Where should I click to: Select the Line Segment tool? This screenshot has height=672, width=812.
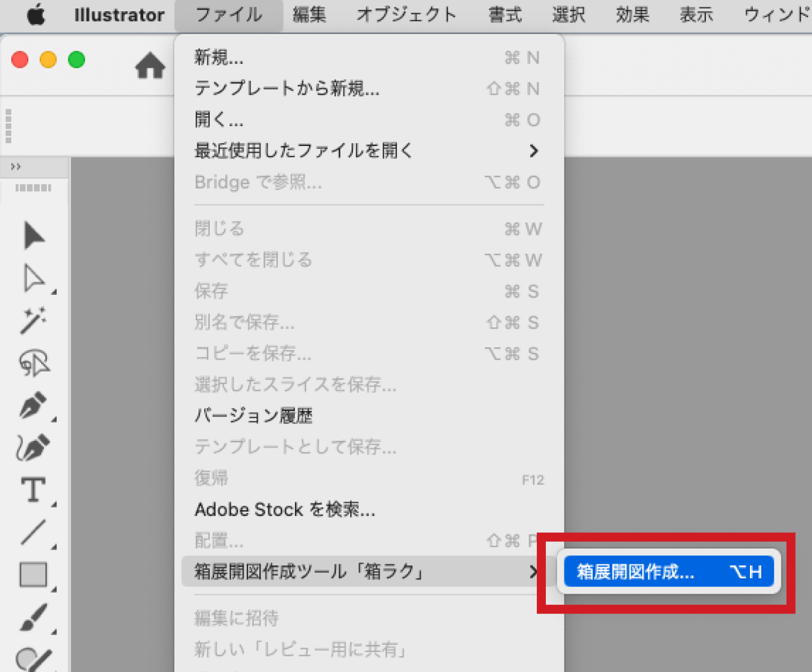click(33, 533)
